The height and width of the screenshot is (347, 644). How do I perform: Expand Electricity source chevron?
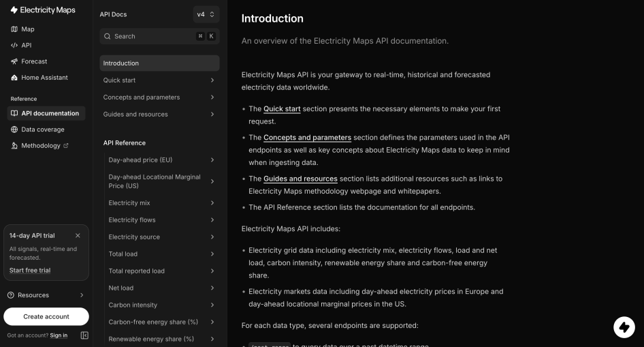[x=212, y=237]
